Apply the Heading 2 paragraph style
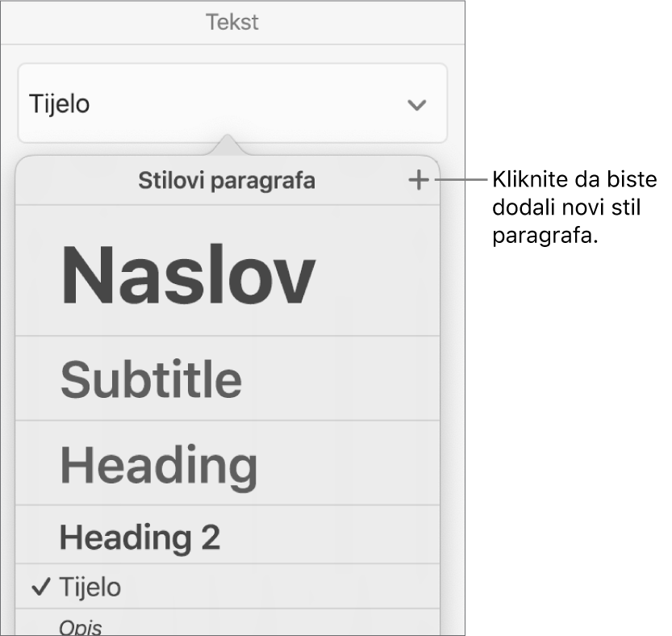The width and height of the screenshot is (672, 636). tap(227, 535)
